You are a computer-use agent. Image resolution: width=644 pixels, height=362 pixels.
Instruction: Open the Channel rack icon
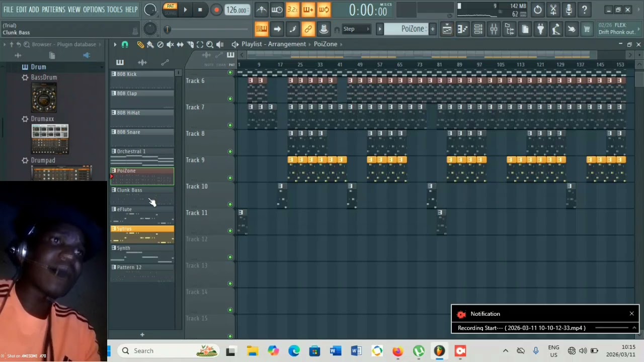point(478,30)
